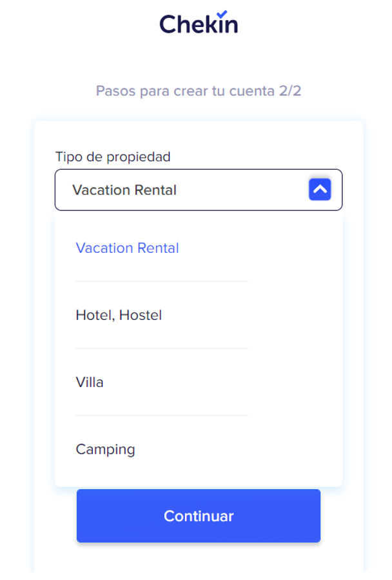Click the divider below Vacation Rental option

(x=161, y=282)
